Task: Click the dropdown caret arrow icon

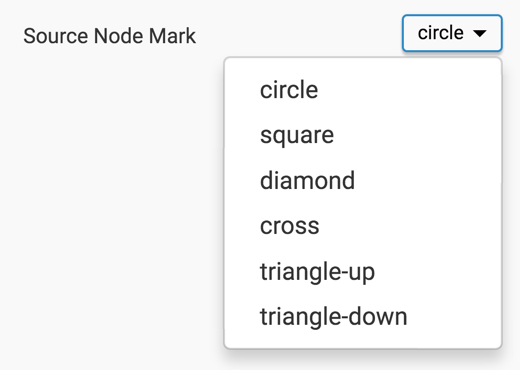Action: click(x=480, y=33)
